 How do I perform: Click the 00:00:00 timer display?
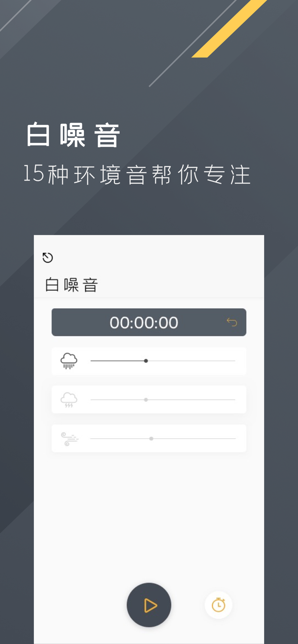(x=144, y=322)
